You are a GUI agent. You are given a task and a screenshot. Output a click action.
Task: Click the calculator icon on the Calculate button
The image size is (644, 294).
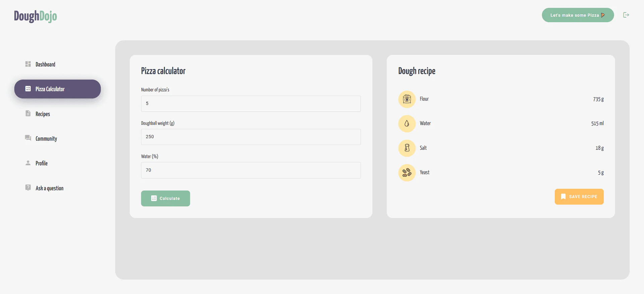pos(154,198)
